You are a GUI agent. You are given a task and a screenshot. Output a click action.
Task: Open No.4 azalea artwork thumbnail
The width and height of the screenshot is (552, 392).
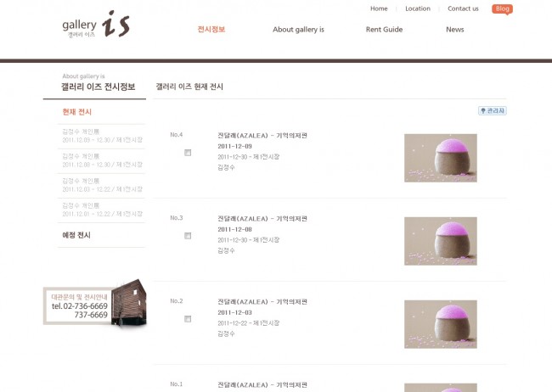tap(441, 158)
